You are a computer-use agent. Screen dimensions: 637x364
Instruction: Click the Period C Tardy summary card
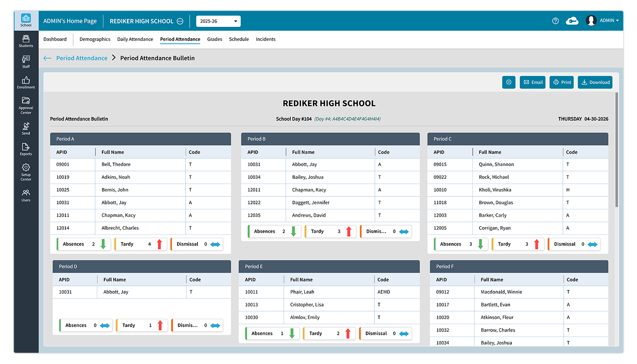point(518,244)
